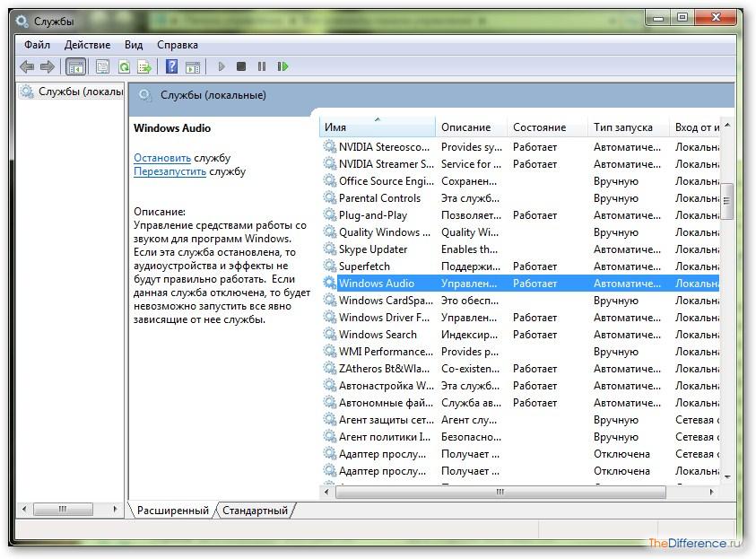756x559 pixels.
Task: Select the Windows Audio service name in the list
Action: click(x=377, y=284)
